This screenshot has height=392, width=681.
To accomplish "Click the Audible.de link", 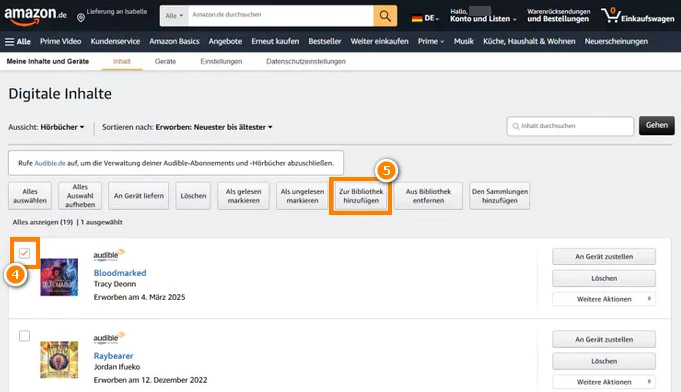I will tap(50, 163).
